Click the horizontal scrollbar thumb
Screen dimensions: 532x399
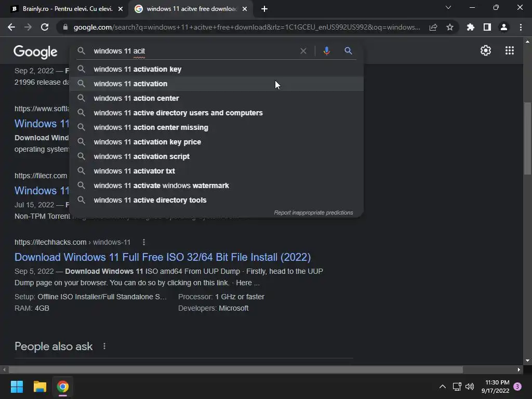tap(236, 369)
